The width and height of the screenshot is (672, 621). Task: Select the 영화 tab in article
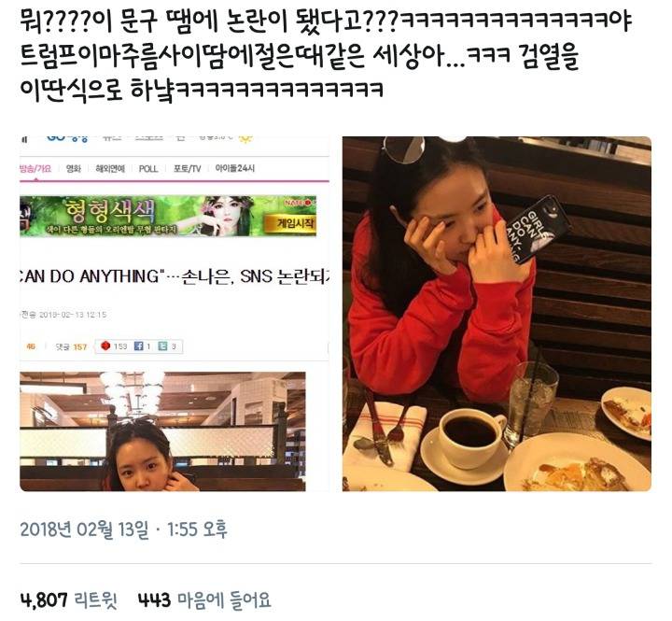[x=74, y=168]
